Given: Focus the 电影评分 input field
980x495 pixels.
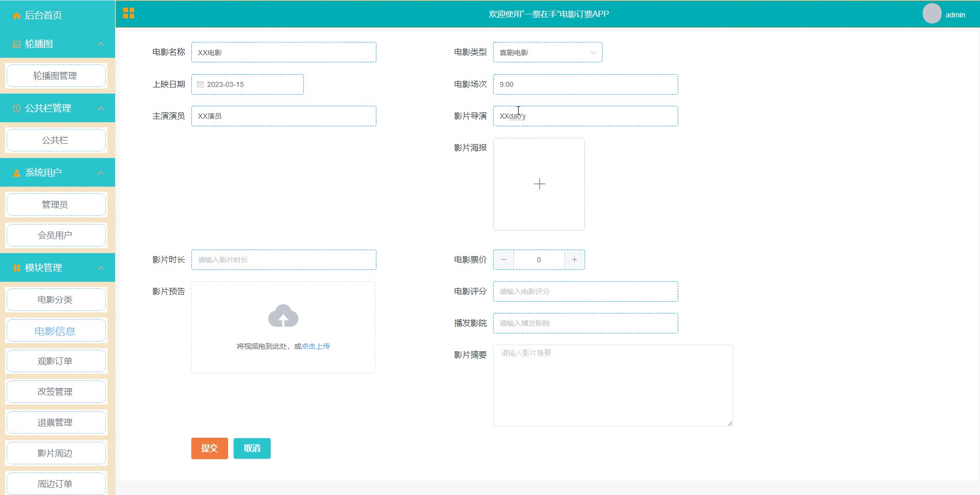Looking at the screenshot, I should (586, 291).
